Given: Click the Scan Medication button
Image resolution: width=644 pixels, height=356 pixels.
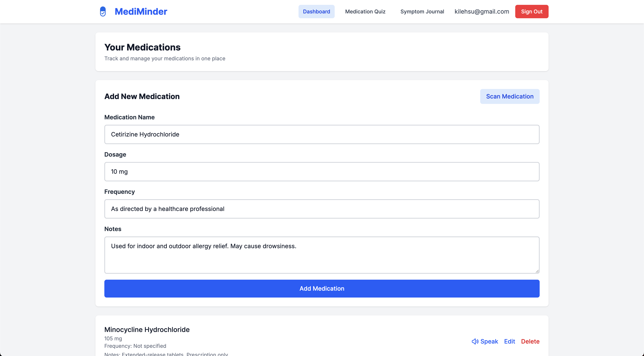Looking at the screenshot, I should coord(509,96).
